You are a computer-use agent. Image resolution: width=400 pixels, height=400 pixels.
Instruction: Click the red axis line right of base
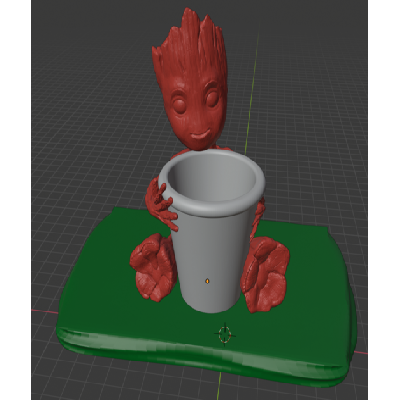click(x=361, y=353)
